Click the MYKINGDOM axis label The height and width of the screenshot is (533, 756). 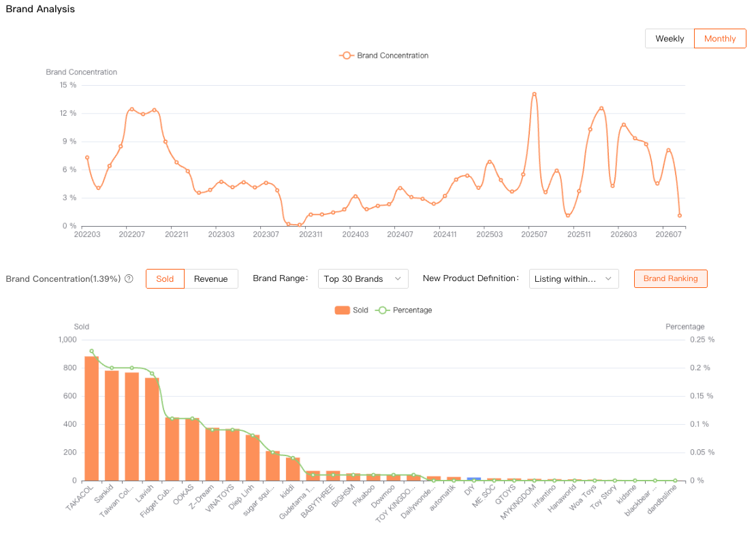pyautogui.click(x=518, y=502)
